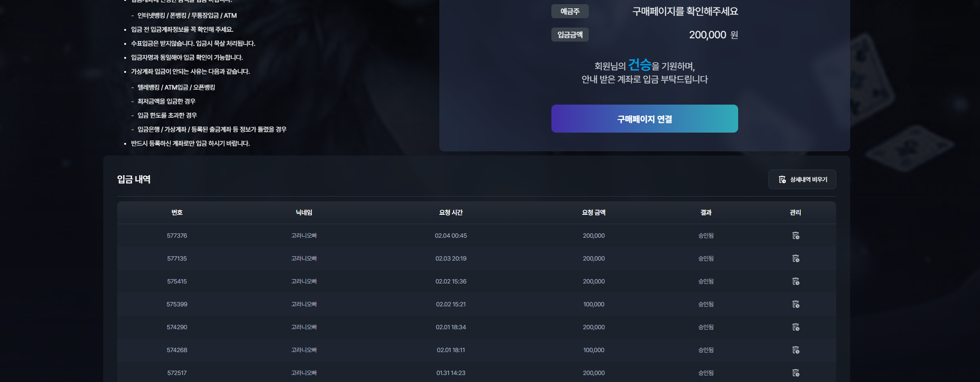Delete deposit record 577376 using its trash icon
Viewport: 980px width, 382px height.
click(796, 235)
